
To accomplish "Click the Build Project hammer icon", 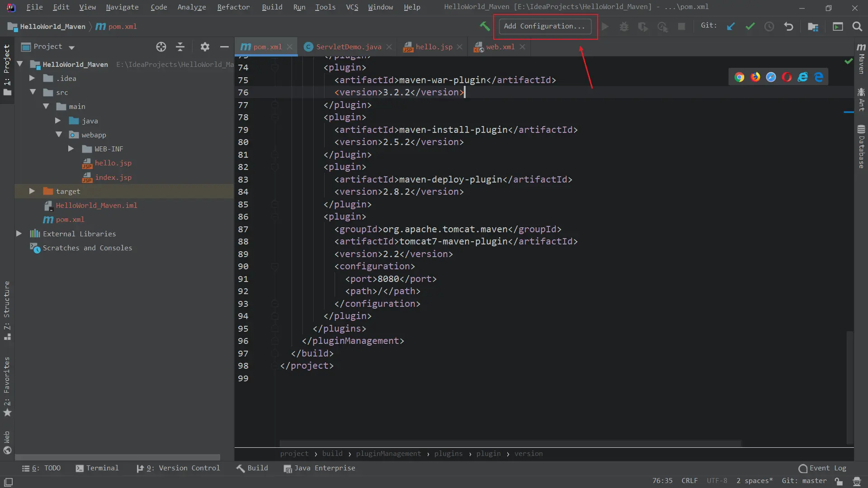I will pos(485,27).
